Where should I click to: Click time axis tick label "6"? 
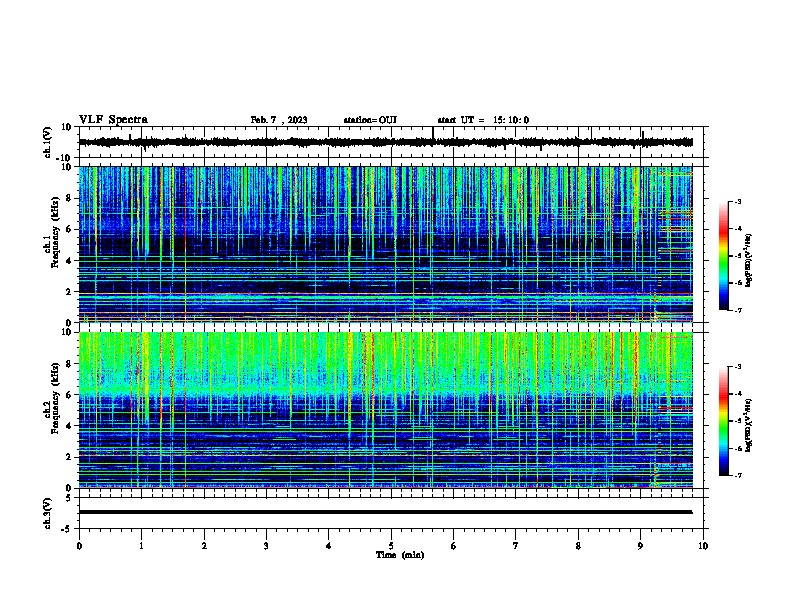pos(454,546)
